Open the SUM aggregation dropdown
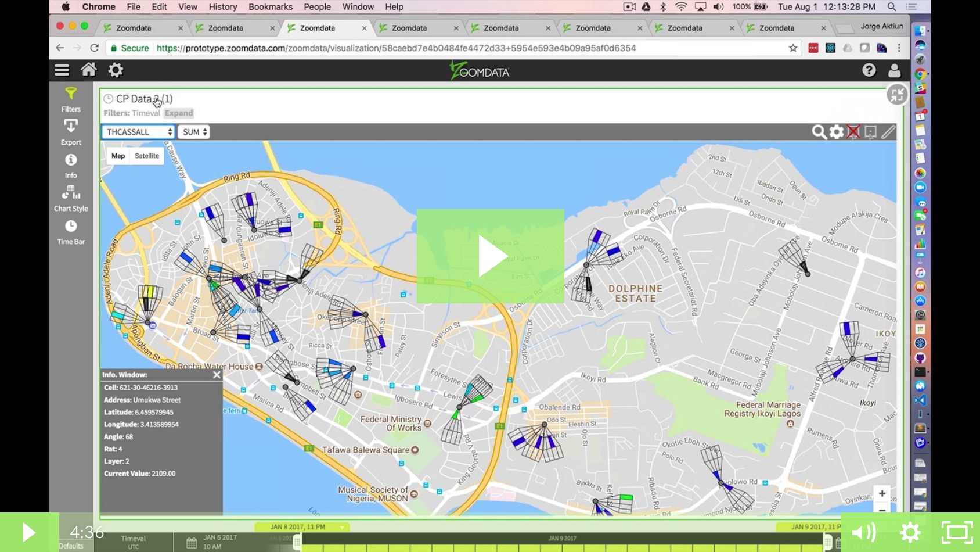 (194, 132)
